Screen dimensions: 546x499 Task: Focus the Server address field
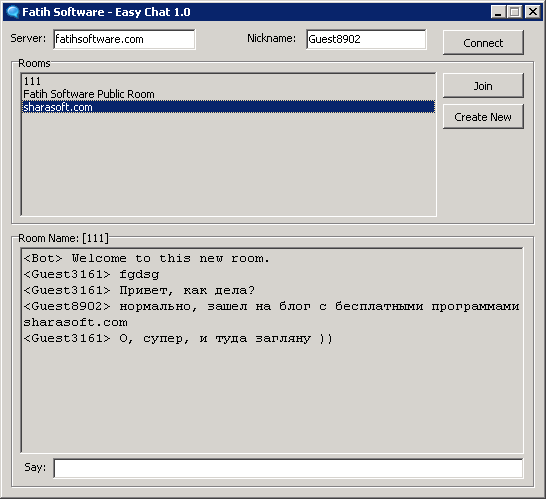pos(124,39)
